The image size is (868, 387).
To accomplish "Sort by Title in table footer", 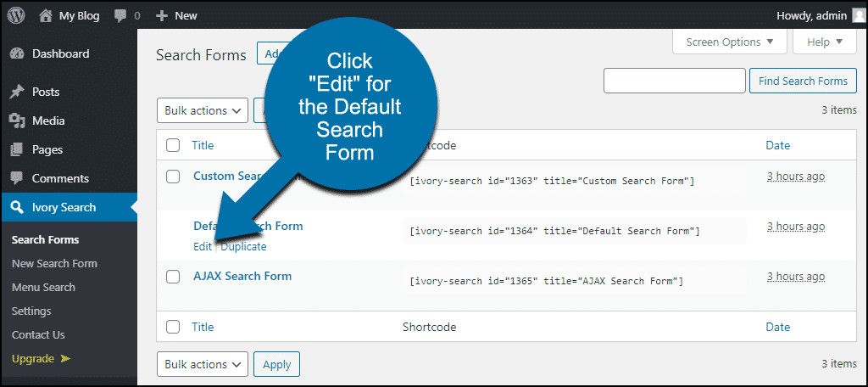I will tap(203, 327).
